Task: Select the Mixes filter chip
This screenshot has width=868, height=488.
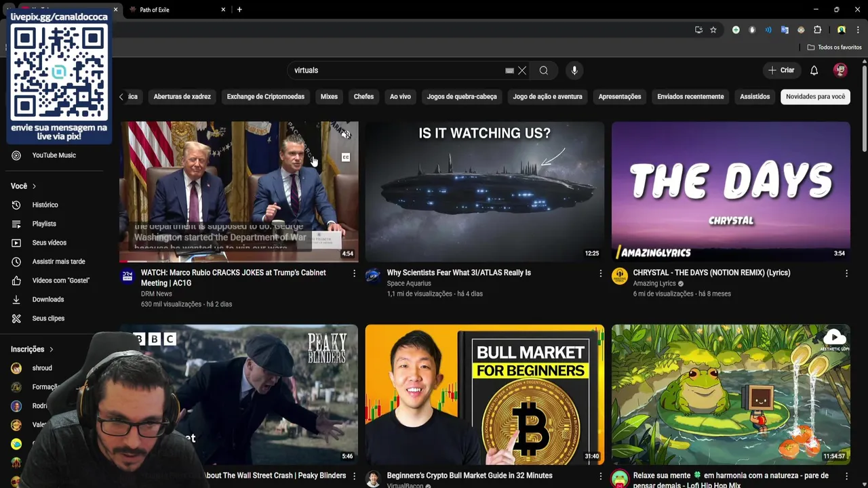Action: coord(329,96)
